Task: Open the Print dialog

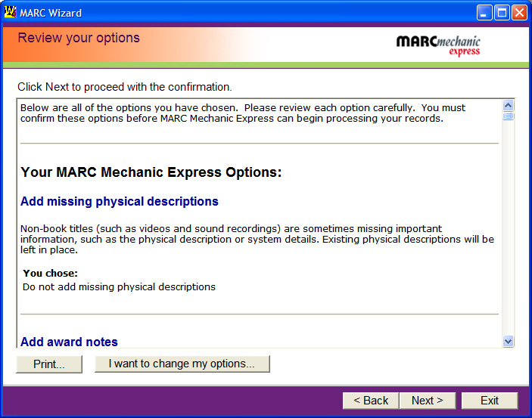Action: point(49,364)
